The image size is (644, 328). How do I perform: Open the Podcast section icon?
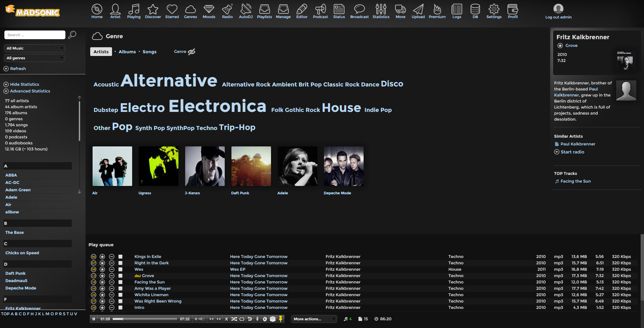[320, 11]
